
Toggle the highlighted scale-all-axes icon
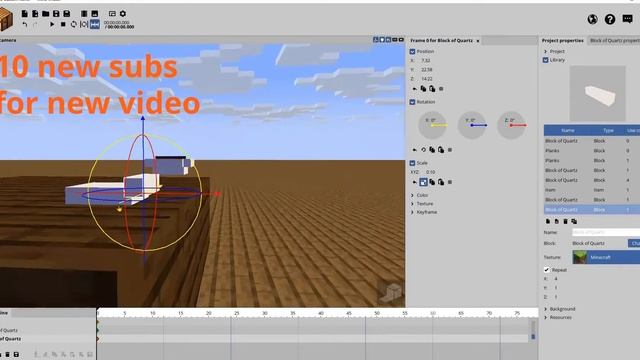(423, 182)
